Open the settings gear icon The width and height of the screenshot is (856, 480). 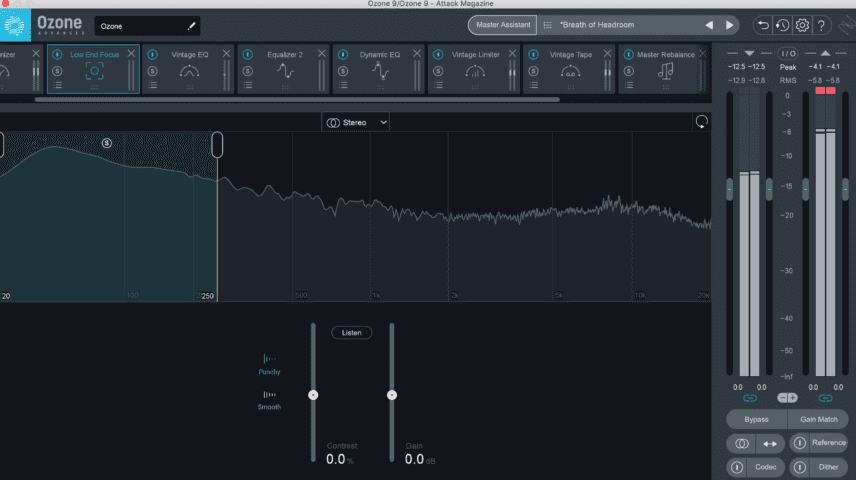pyautogui.click(x=802, y=25)
